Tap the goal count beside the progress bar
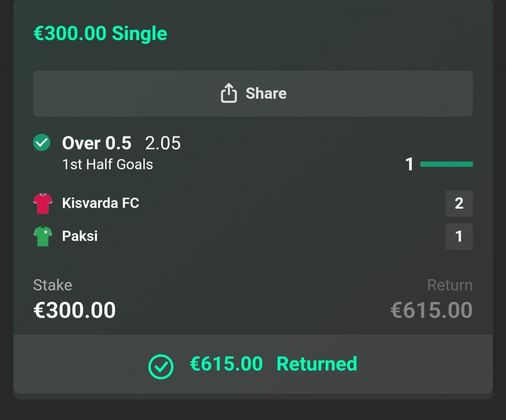Screen dimensions: 506x420 [x=410, y=164]
